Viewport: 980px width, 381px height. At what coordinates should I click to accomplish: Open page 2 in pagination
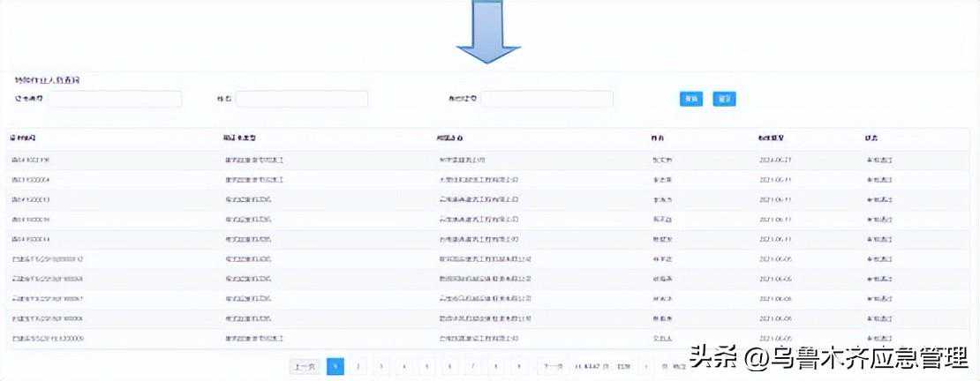pos(358,366)
